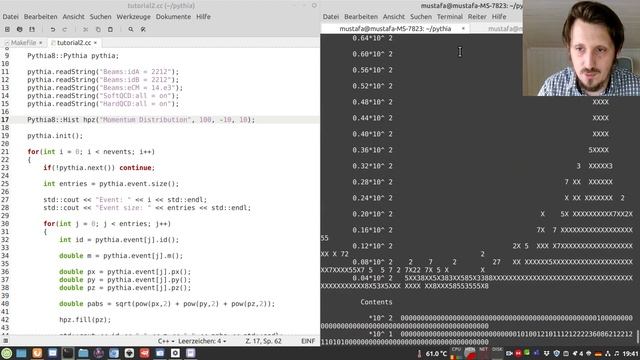Select the first terminal tab mustafa@mustafa-MS-7823
Image resolution: width=640 pixels, height=360 pixels.
click(395, 29)
